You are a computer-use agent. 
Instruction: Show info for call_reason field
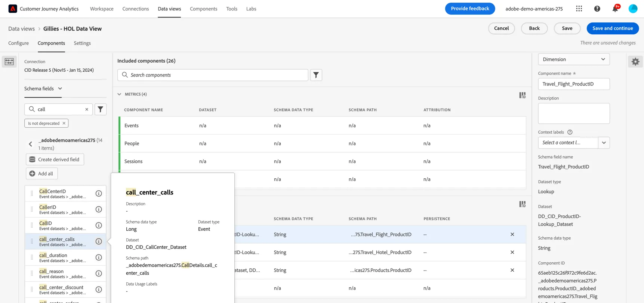click(99, 274)
